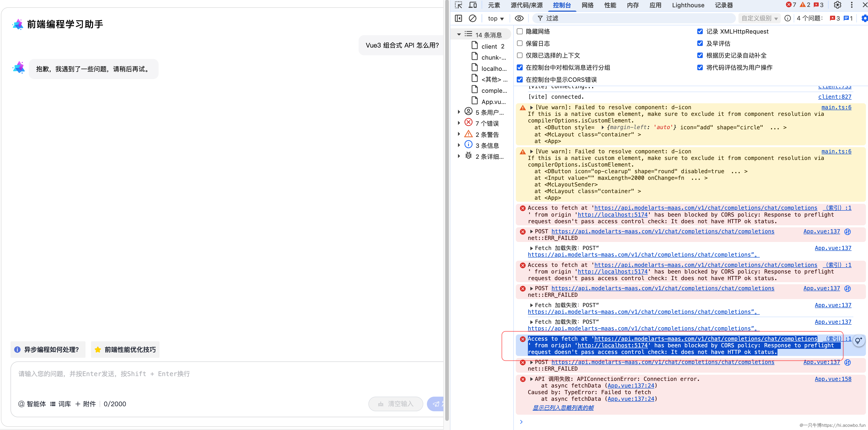Image resolution: width=868 pixels, height=430 pixels.
Task: Click the 异步编程如何处理? suggestion button
Action: (48, 349)
